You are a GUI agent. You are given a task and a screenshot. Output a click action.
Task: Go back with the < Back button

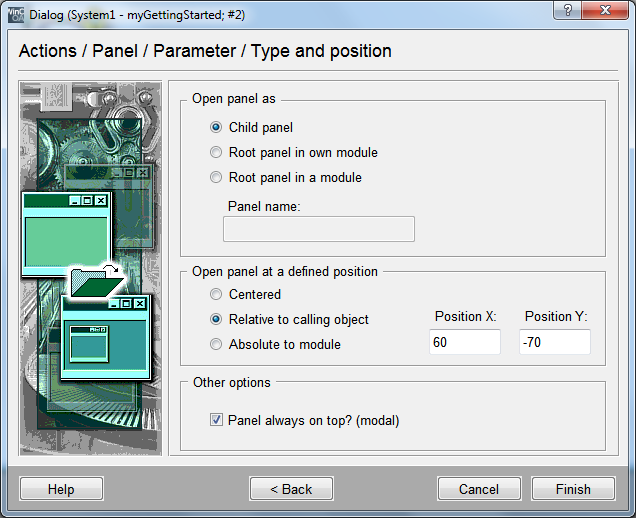[291, 489]
